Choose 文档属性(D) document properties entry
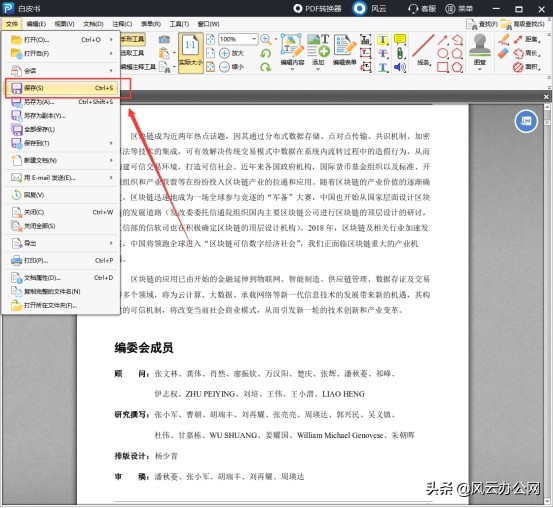Viewport: 553px width, 508px height. (61, 278)
